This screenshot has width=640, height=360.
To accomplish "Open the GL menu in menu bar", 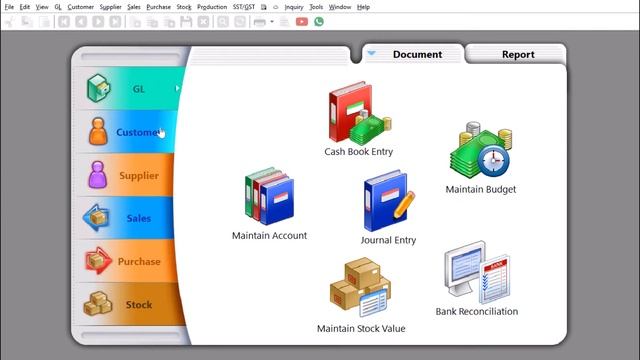I will pos(58,7).
